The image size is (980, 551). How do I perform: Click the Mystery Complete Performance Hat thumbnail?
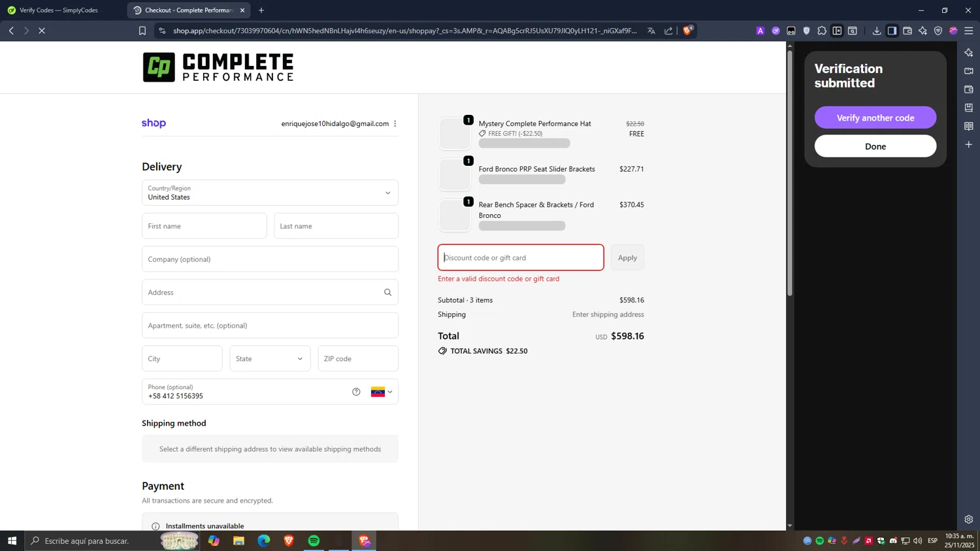click(x=454, y=134)
